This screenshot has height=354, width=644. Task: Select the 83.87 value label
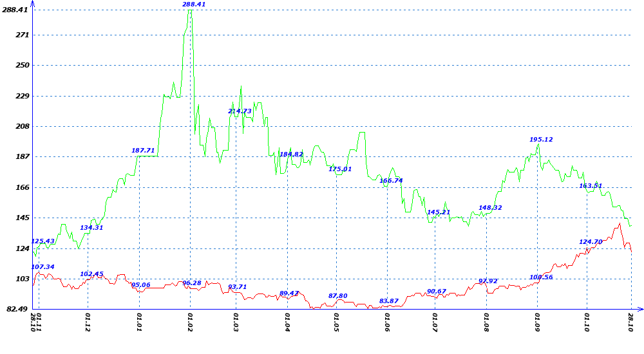[389, 301]
